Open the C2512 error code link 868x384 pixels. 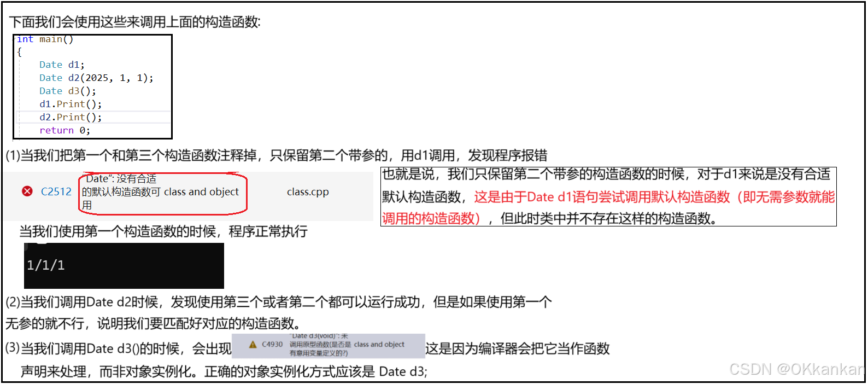pos(56,191)
